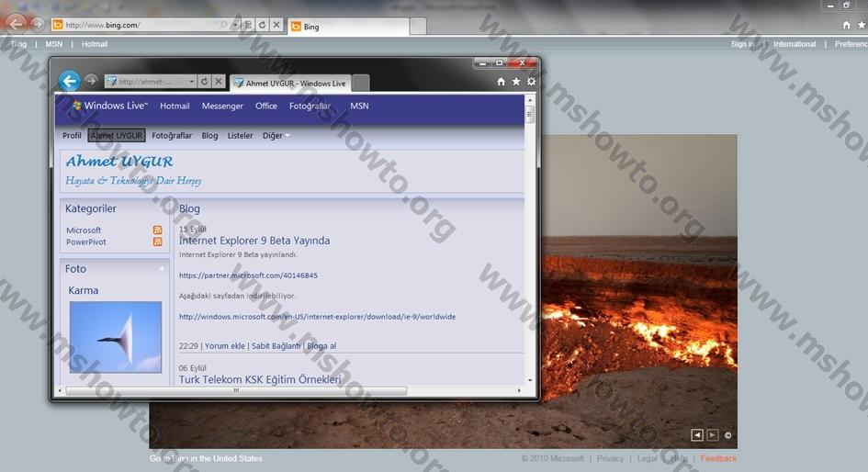
Task: Open Favorites star in Windows Live window
Action: [x=516, y=82]
